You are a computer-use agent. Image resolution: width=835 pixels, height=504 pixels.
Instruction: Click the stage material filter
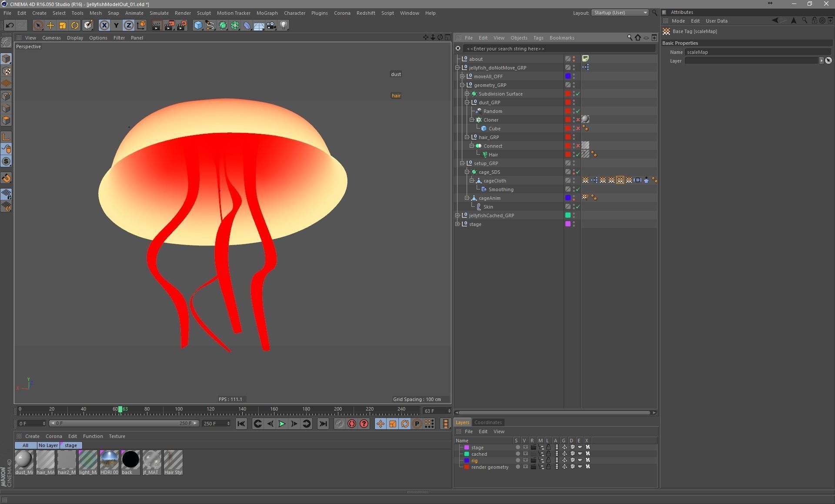pos(71,445)
